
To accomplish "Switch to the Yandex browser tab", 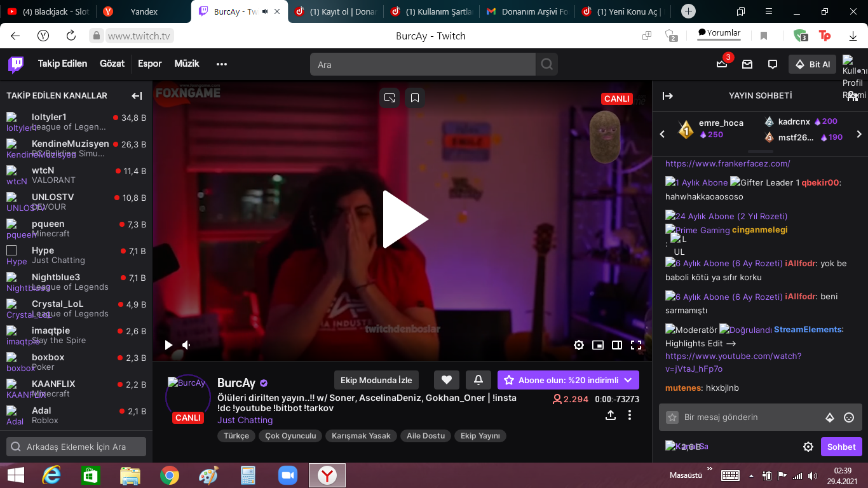I will (x=144, y=11).
